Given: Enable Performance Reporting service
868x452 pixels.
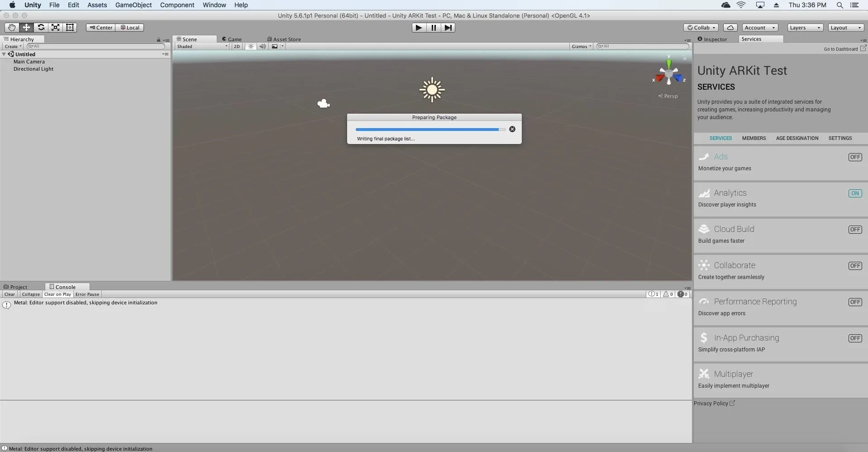Looking at the screenshot, I should coord(855,302).
